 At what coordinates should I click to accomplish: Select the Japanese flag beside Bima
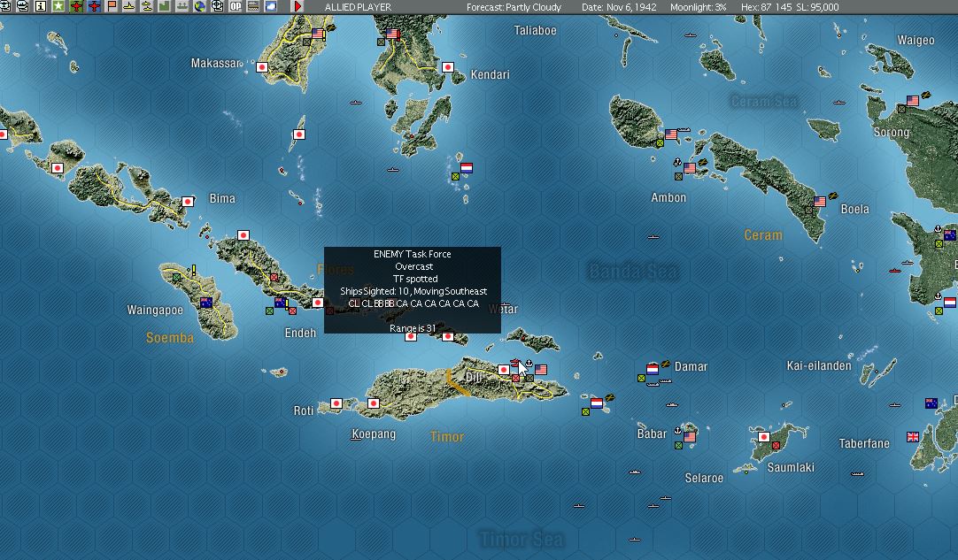[x=189, y=201]
